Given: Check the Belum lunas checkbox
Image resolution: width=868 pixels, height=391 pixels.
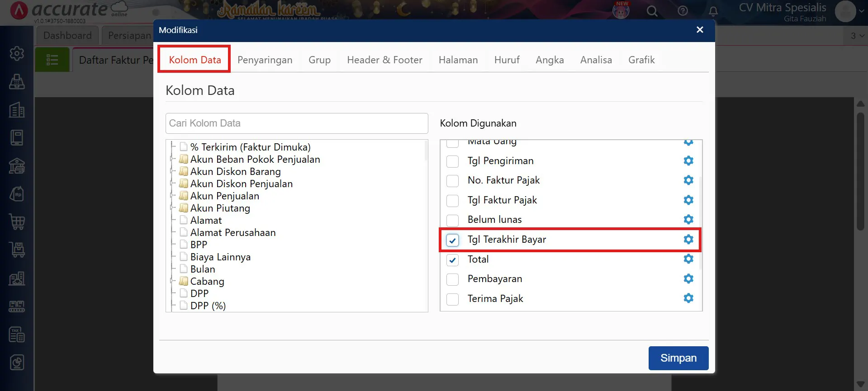Looking at the screenshot, I should [452, 220].
